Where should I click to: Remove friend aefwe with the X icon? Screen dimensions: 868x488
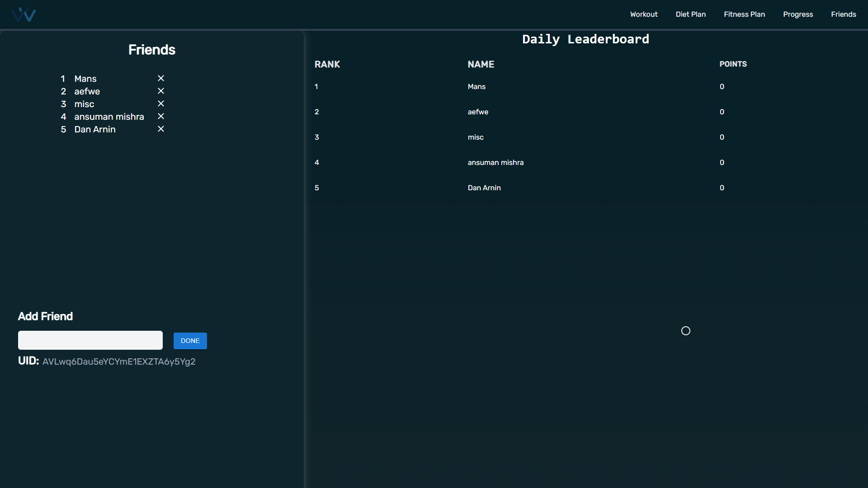160,91
